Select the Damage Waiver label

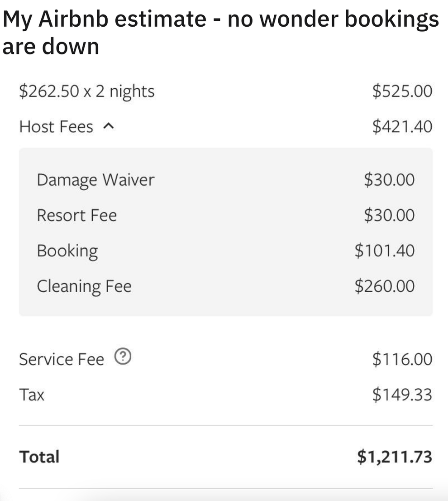(95, 180)
